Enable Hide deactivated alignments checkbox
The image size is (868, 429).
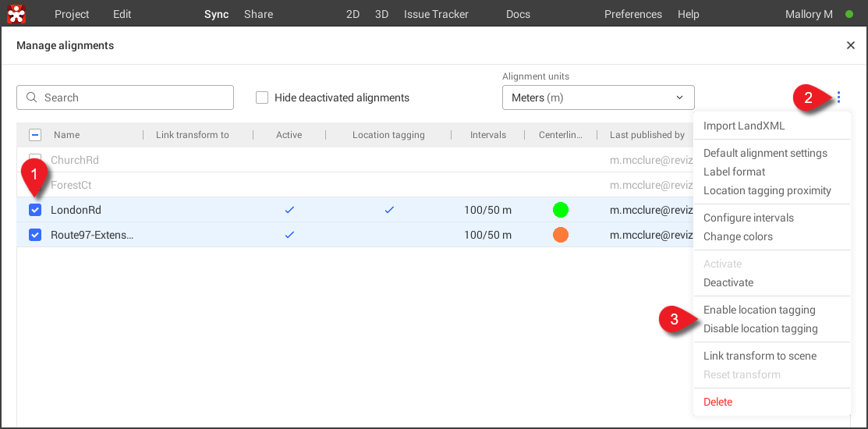pos(262,97)
